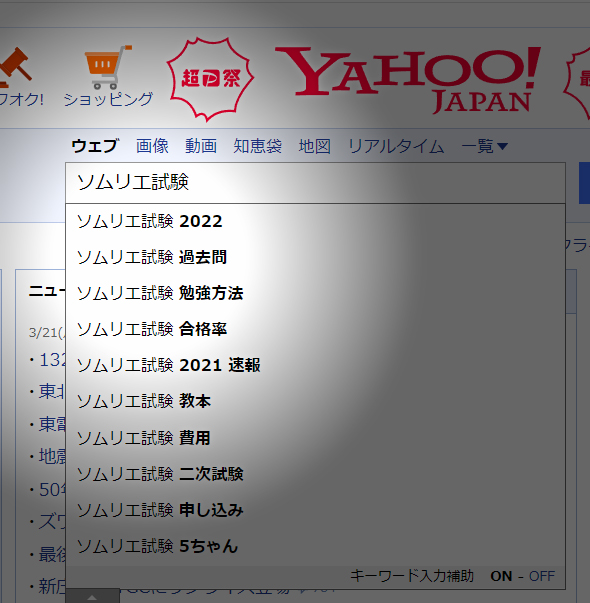Click the auction gavel icon
The width and height of the screenshot is (590, 603).
[x=15, y=67]
